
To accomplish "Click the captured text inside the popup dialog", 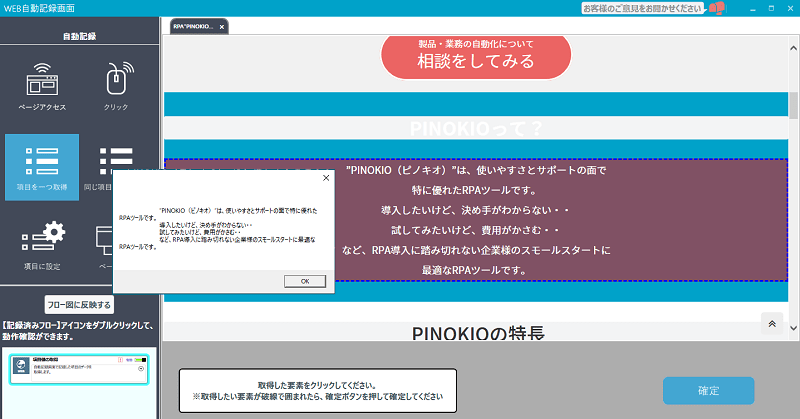I will pos(218,228).
